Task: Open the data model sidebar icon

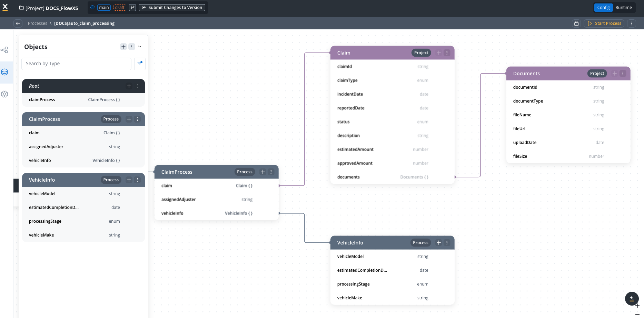Action: (4, 72)
